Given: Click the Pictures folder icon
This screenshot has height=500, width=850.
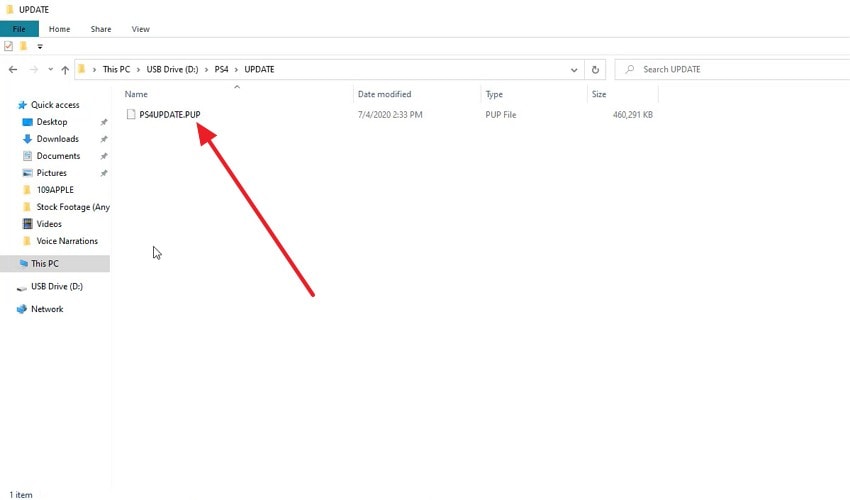Looking at the screenshot, I should click(x=27, y=173).
